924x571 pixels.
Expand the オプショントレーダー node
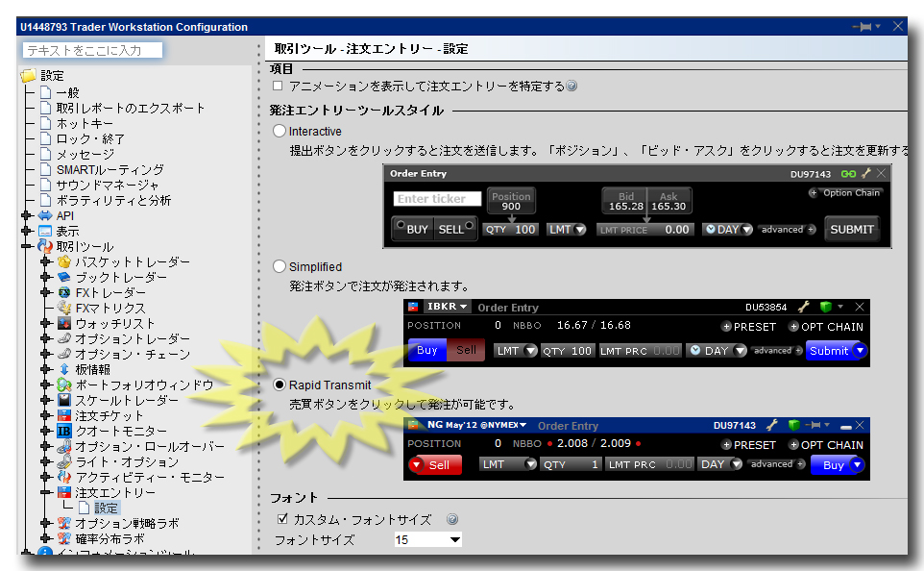pos(45,338)
